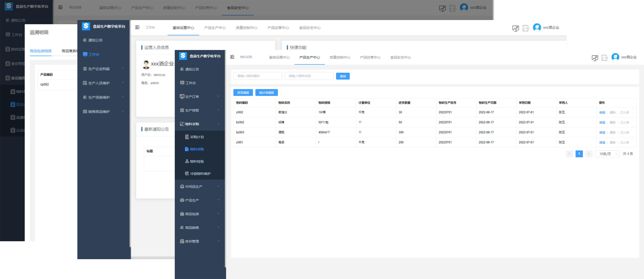Open 冷链物料维护 submenu item
Image resolution: width=644 pixels, height=279 pixels.
pyautogui.click(x=200, y=174)
